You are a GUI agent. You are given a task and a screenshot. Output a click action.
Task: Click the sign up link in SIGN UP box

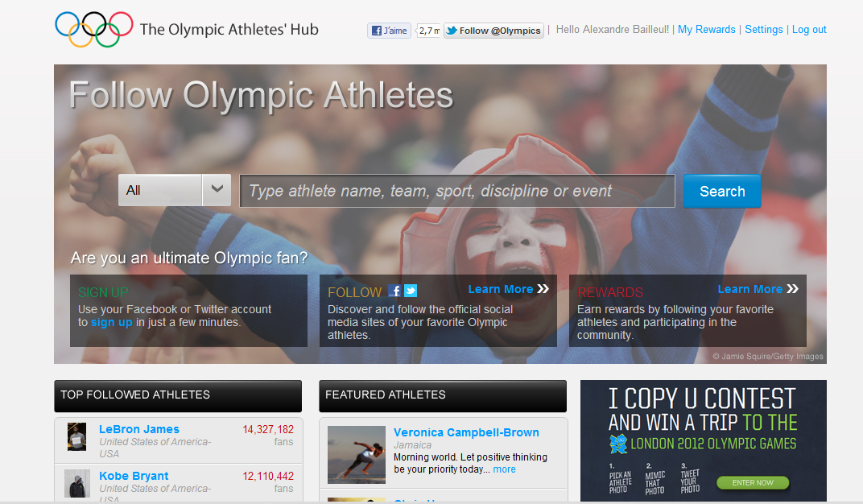pos(111,322)
